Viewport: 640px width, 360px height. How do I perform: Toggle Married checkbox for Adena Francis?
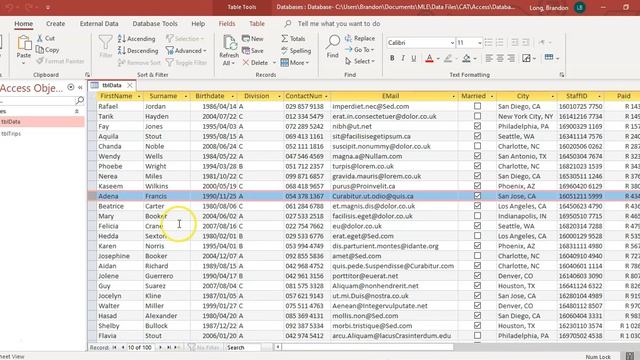pos(477,196)
